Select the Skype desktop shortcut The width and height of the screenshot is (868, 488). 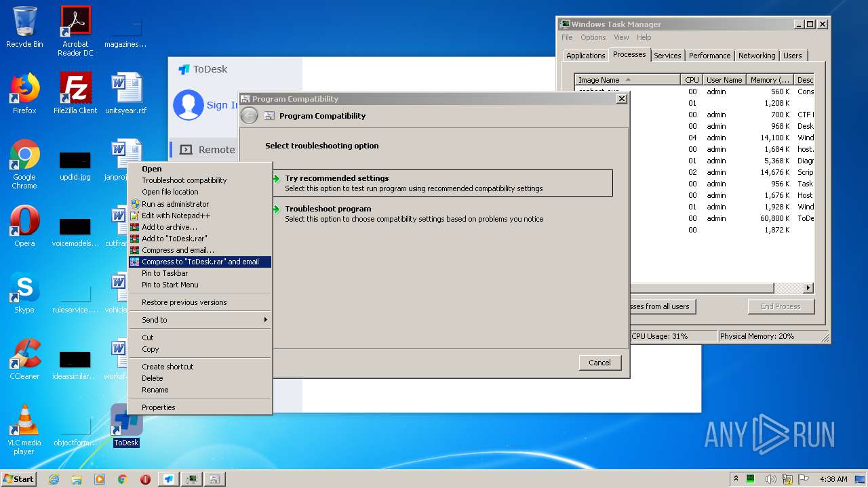(x=24, y=293)
